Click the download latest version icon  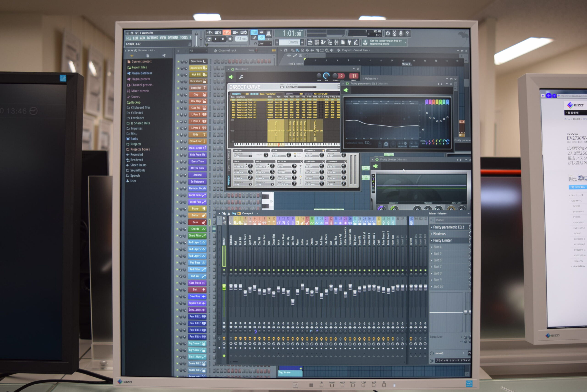365,42
